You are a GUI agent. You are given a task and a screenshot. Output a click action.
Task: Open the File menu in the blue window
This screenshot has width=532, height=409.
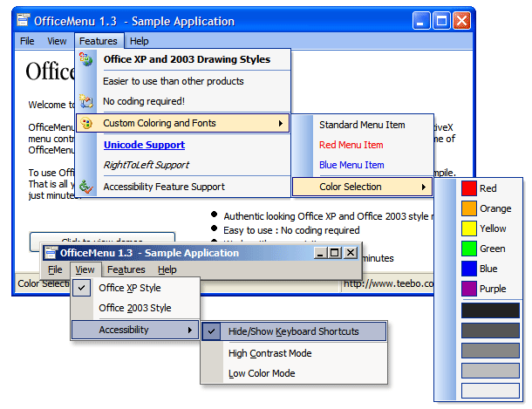coord(27,41)
